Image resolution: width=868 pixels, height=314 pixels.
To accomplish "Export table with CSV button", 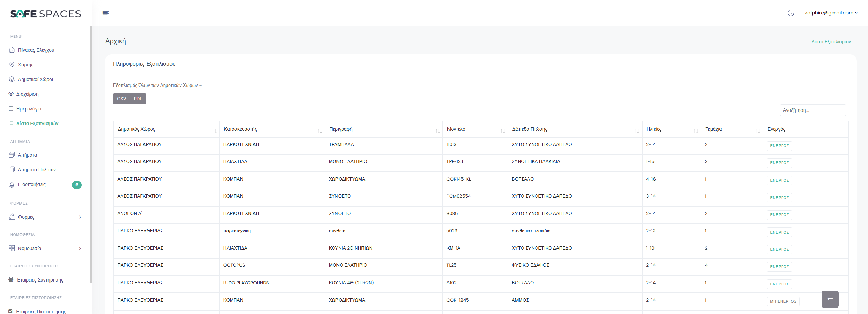I will point(122,99).
